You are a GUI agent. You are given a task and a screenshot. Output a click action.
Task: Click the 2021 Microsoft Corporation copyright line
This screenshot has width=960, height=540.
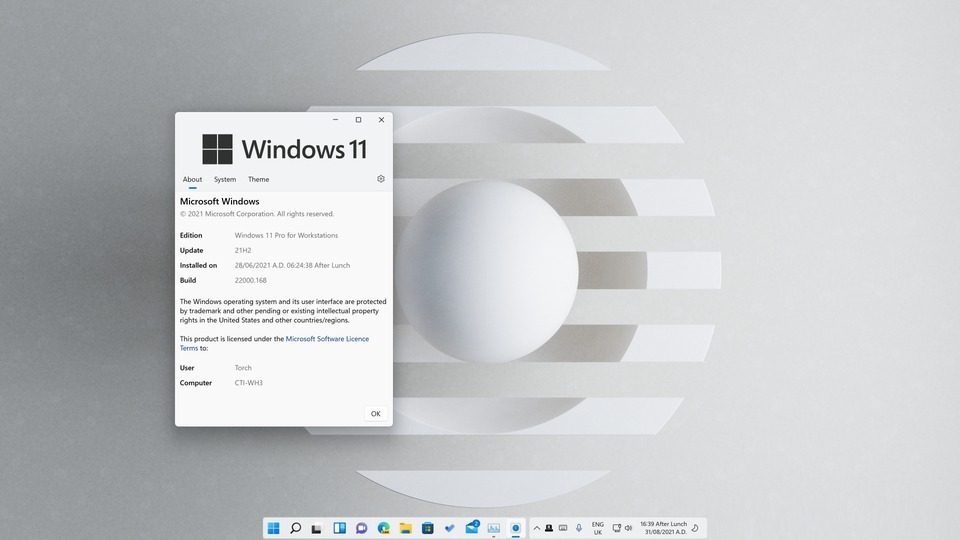point(257,214)
